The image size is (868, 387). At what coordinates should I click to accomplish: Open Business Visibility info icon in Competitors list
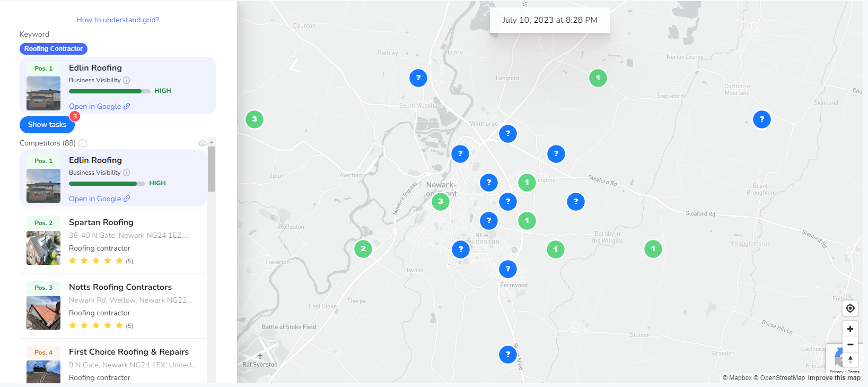point(126,173)
